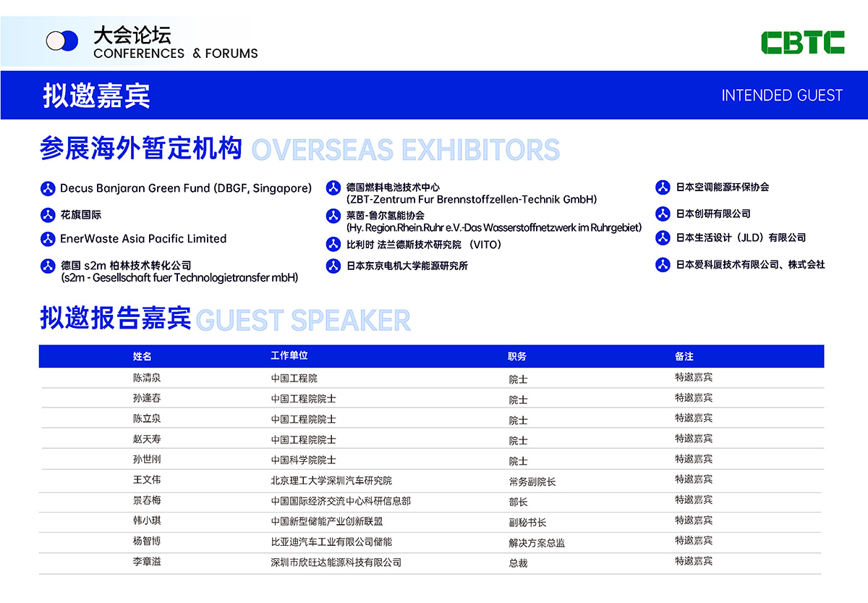Click the 工作单位 column header

click(289, 355)
